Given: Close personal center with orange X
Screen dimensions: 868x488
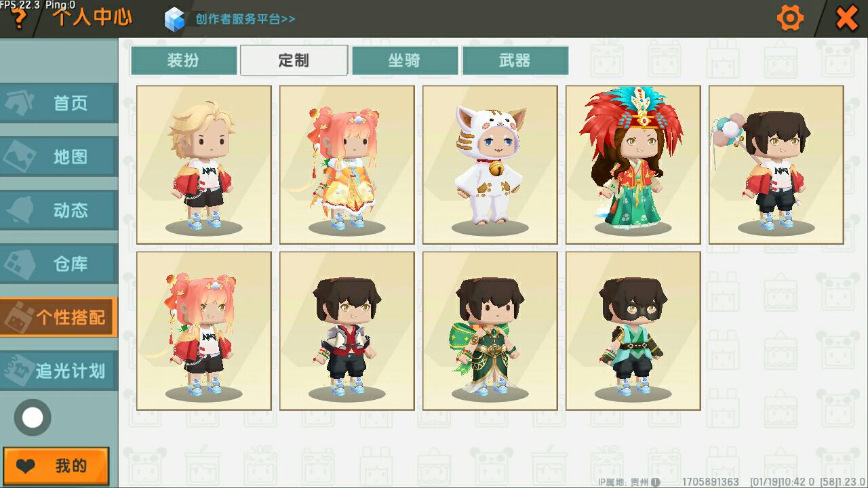Looking at the screenshot, I should pos(846,18).
